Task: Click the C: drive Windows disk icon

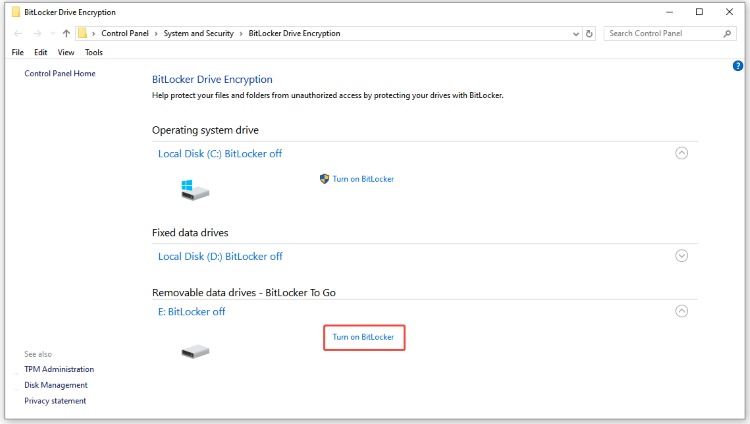Action: click(195, 190)
